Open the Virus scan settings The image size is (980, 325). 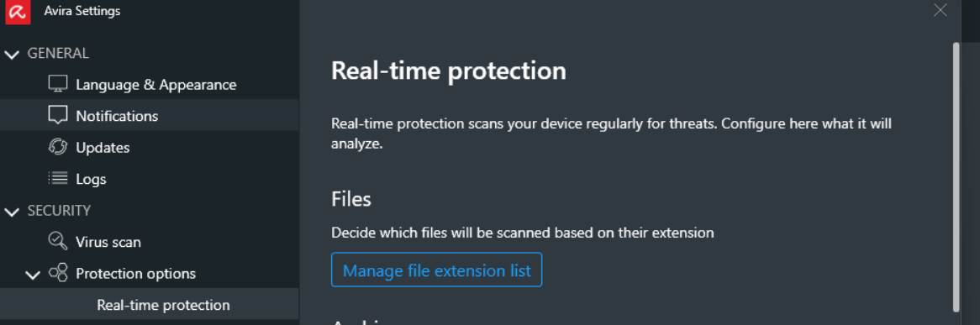coord(108,242)
